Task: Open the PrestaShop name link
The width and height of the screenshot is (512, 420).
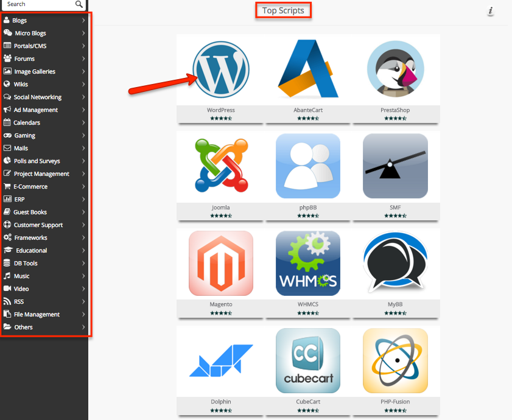Action: coord(395,110)
